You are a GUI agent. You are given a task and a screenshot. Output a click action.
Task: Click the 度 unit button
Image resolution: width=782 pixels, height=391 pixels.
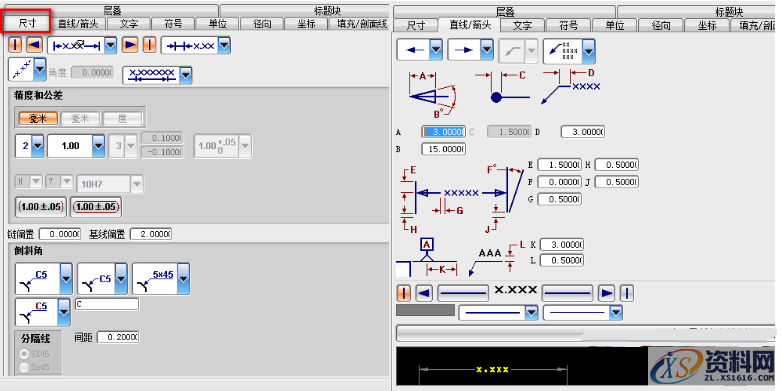(x=122, y=119)
